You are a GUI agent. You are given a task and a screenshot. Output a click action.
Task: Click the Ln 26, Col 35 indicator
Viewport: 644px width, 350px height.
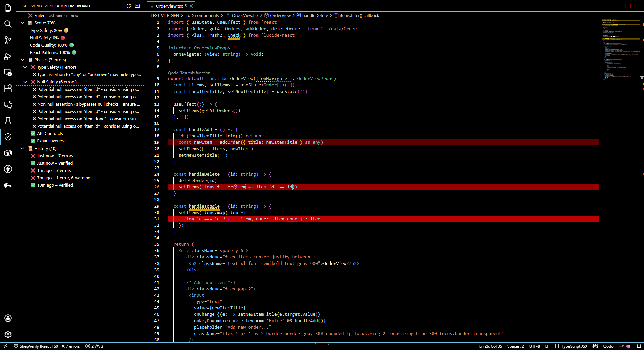(x=491, y=346)
